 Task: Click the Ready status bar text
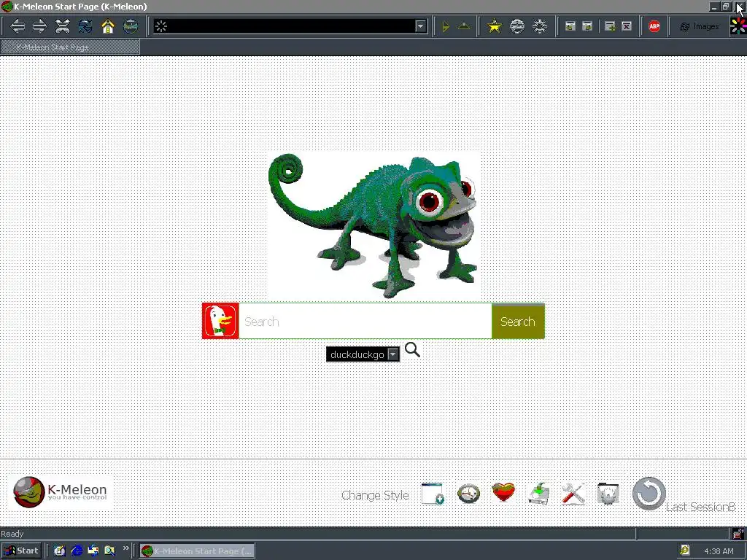click(12, 534)
